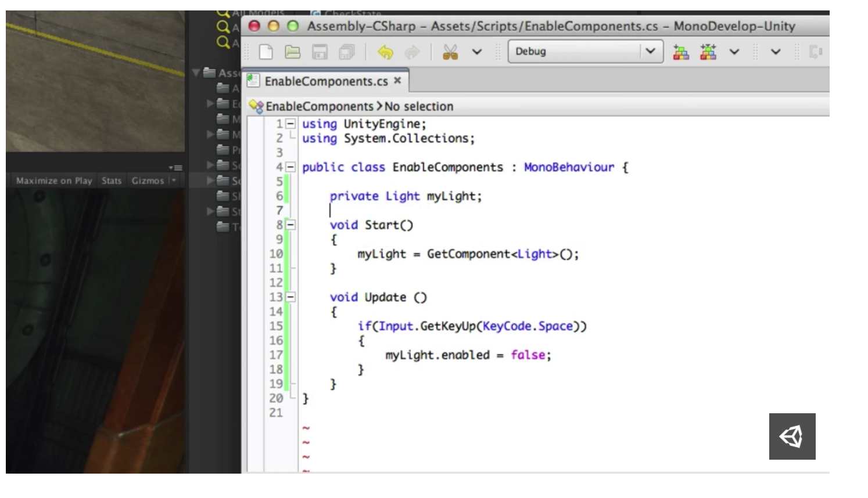
Task: Click the Unity Scene view thumbnail with the yellow line
Action: pyautogui.click(x=95, y=81)
